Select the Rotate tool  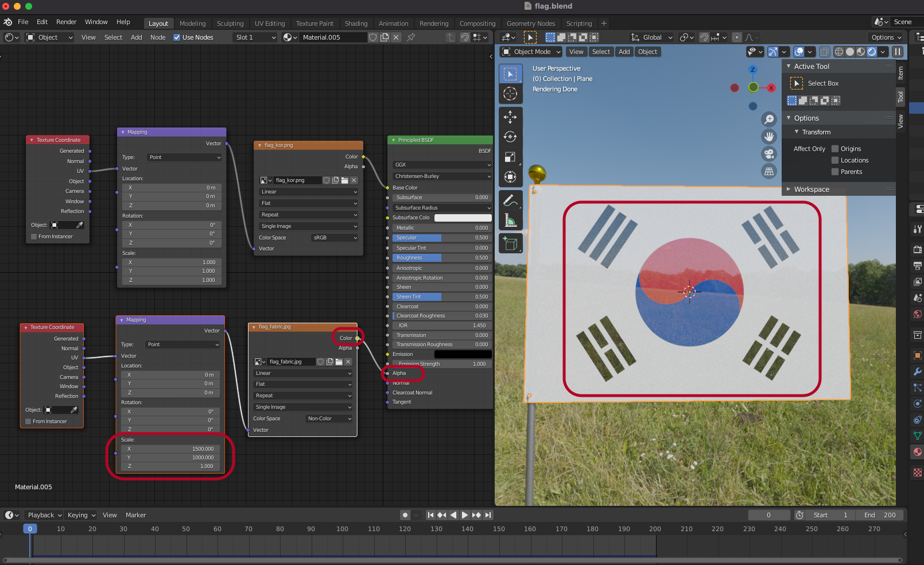(x=510, y=137)
